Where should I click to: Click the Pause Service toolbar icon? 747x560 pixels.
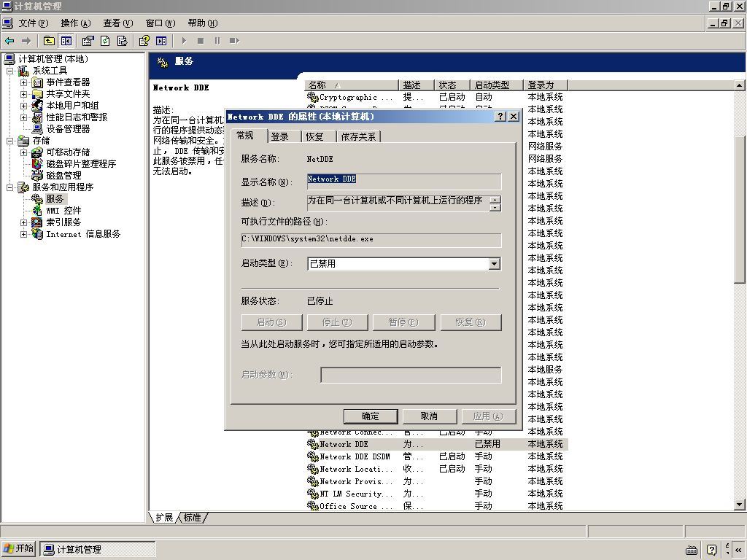[217, 41]
